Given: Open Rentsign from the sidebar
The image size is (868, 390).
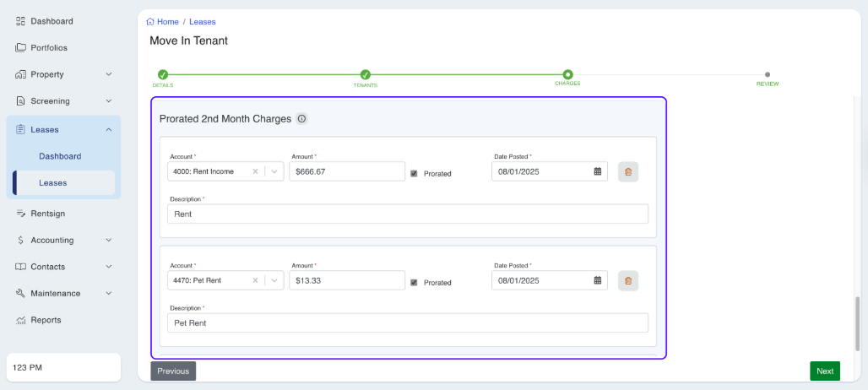Looking at the screenshot, I should [47, 214].
